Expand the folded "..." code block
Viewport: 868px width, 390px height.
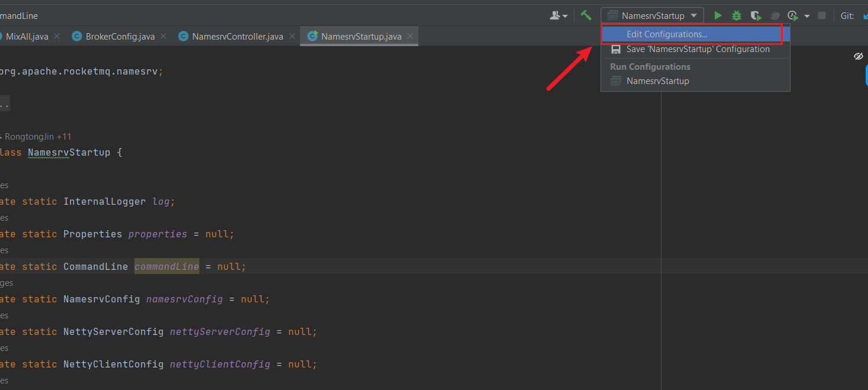pyautogui.click(x=4, y=104)
